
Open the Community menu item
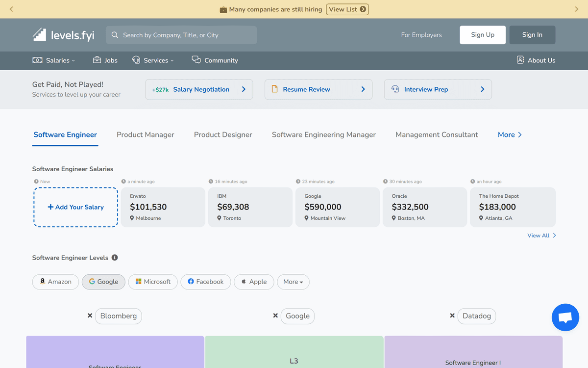pyautogui.click(x=215, y=60)
